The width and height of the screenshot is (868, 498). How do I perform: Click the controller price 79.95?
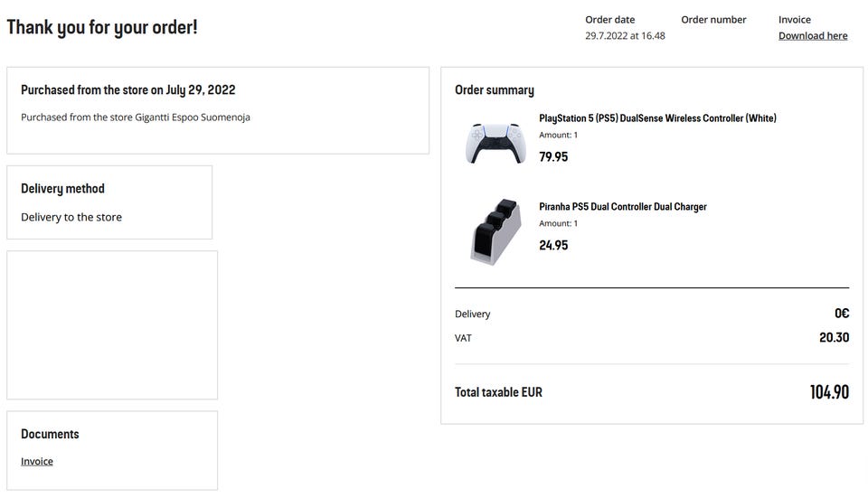pyautogui.click(x=553, y=157)
